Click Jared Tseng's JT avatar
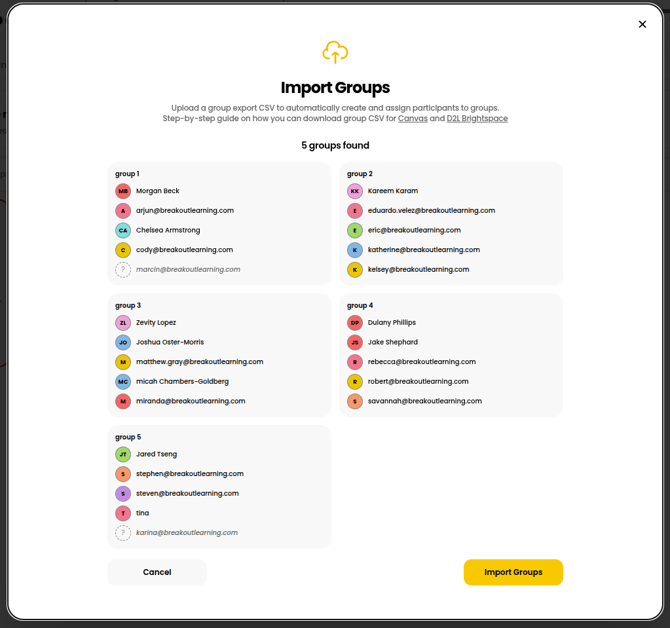The width and height of the screenshot is (670, 628). pyautogui.click(x=123, y=454)
